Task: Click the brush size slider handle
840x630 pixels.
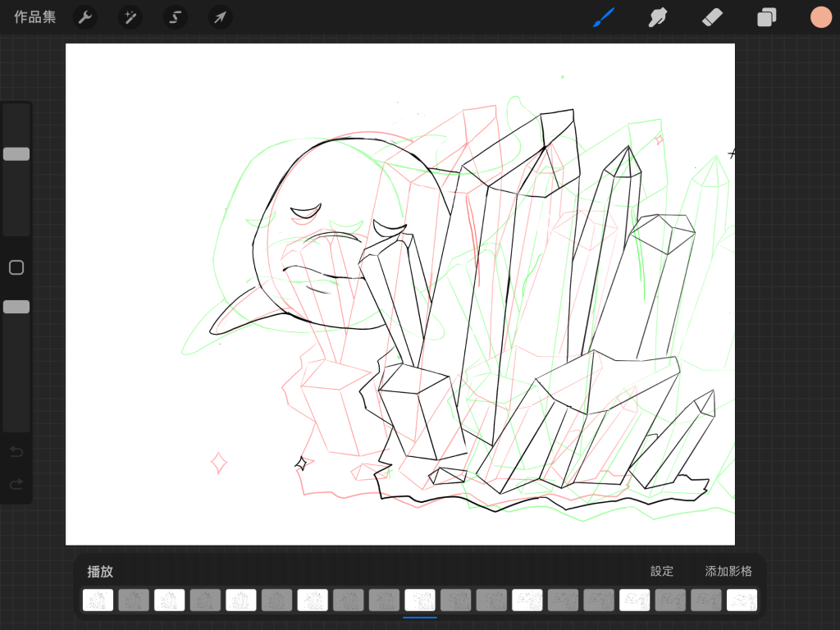Action: [x=16, y=154]
